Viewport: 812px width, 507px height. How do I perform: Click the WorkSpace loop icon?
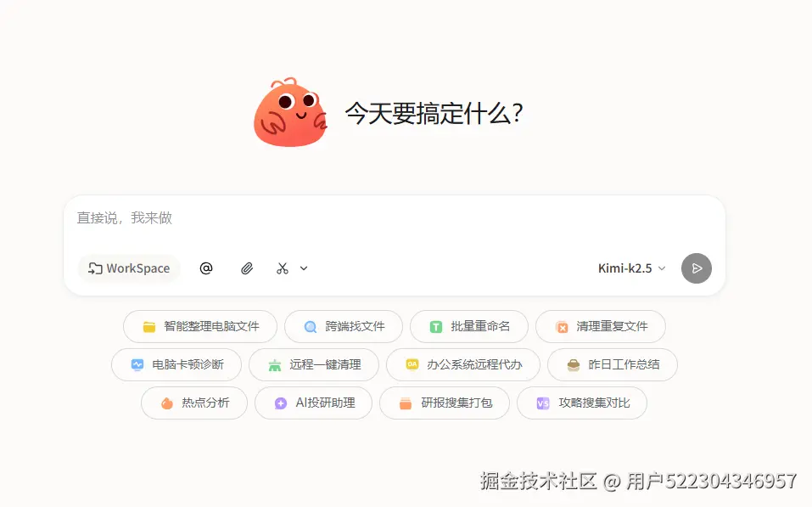click(x=95, y=268)
